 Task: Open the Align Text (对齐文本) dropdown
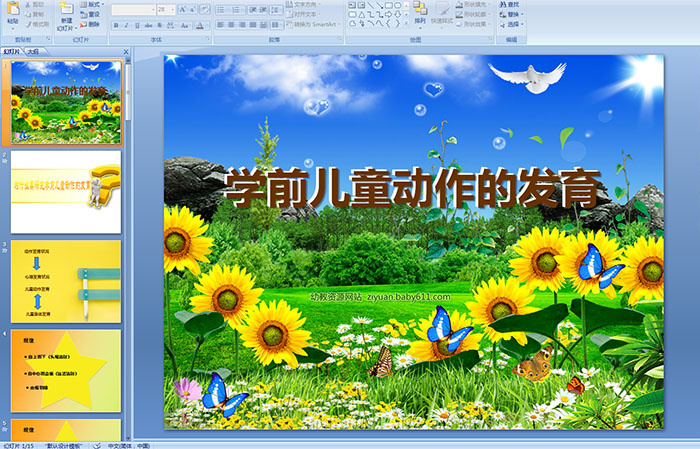pos(302,14)
